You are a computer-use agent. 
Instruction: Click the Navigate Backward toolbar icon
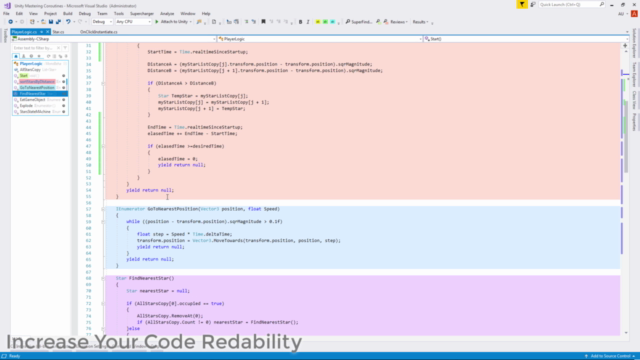(10, 22)
